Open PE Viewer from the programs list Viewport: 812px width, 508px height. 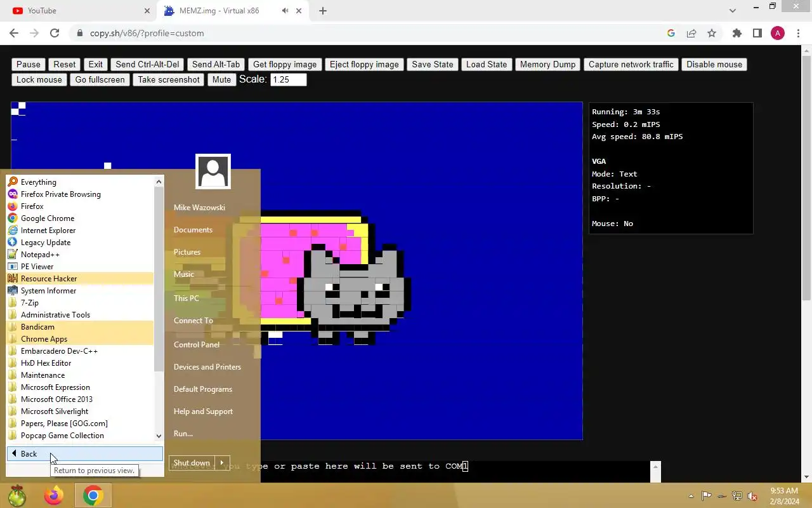pos(80,267)
